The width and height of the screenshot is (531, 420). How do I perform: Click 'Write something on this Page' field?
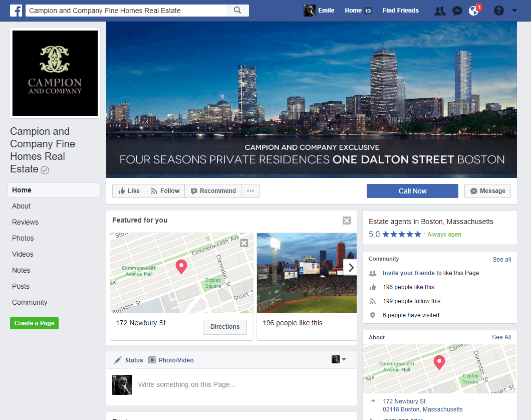[x=186, y=384]
